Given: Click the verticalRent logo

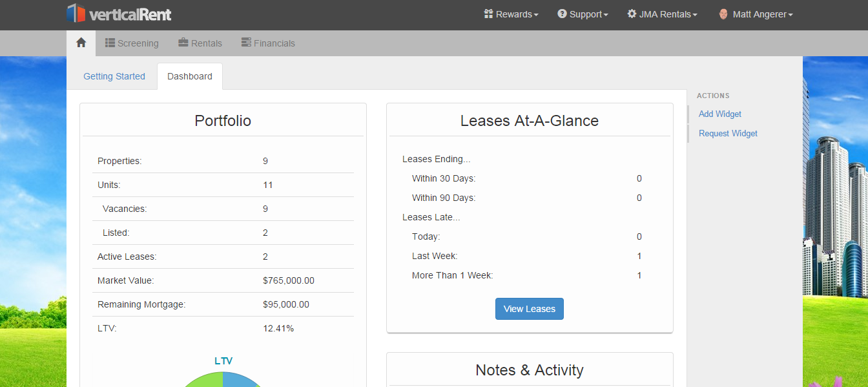Looking at the screenshot, I should point(119,14).
